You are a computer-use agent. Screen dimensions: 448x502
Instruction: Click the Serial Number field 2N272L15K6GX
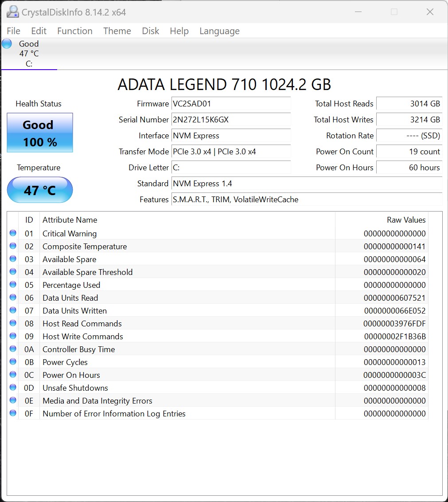[x=231, y=119]
